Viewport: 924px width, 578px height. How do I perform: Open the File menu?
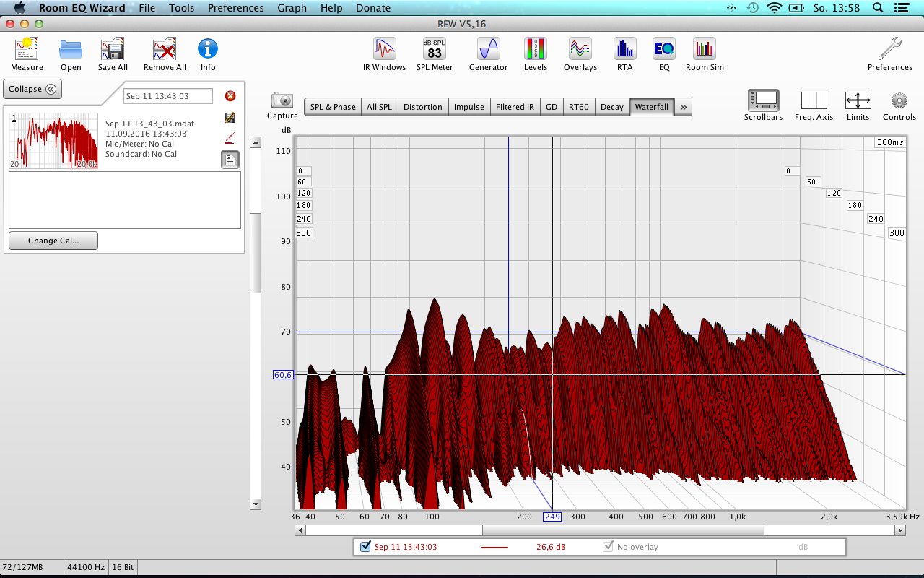pos(147,8)
